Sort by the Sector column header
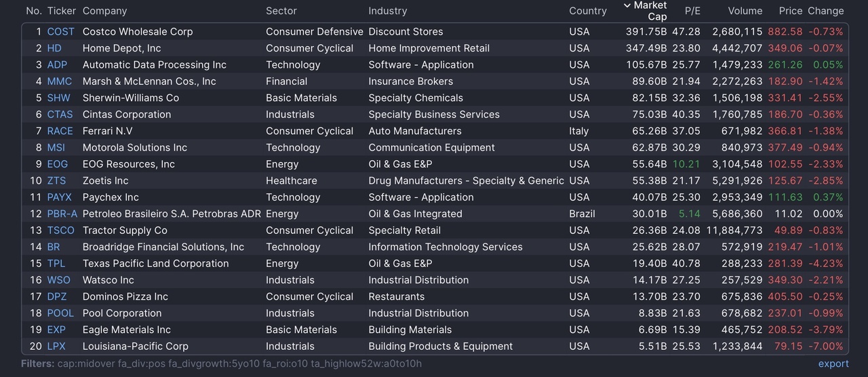This screenshot has width=868, height=377. [281, 11]
